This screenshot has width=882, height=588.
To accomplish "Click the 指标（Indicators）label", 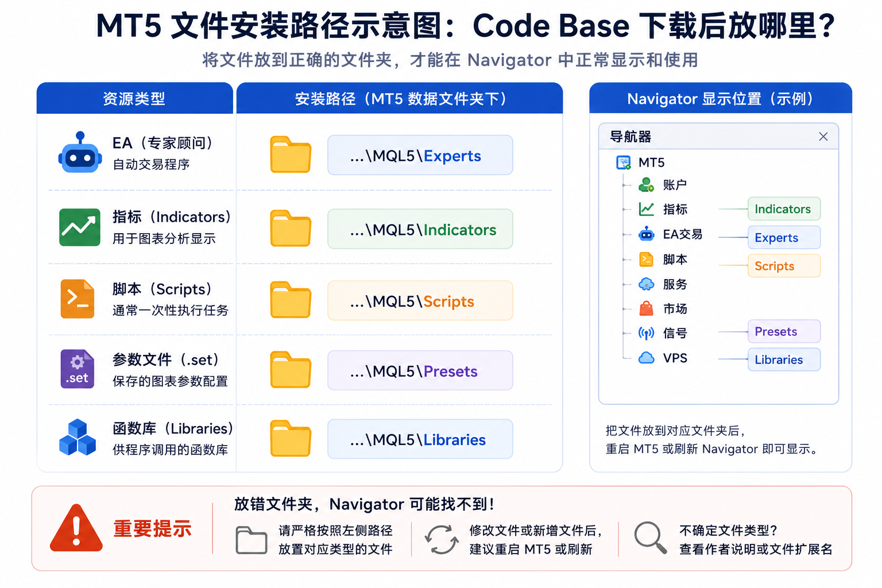I will tap(172, 217).
